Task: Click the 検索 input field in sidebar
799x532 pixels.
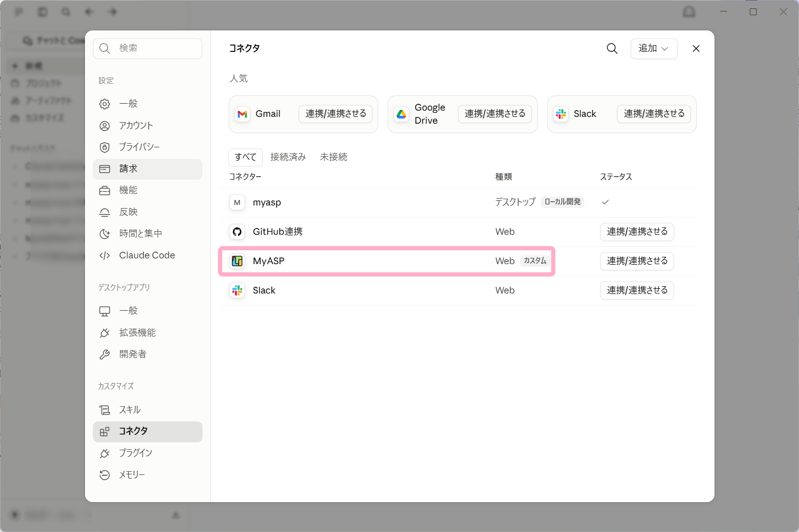Action: 147,48
